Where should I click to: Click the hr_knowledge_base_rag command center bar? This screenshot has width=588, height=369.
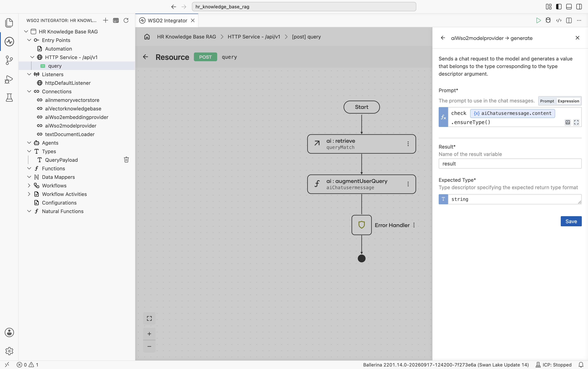pos(304,7)
